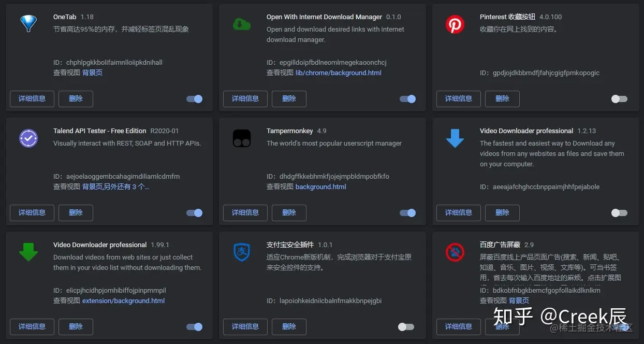Open 详细信息 for Pinterest 收藏按钮

459,98
